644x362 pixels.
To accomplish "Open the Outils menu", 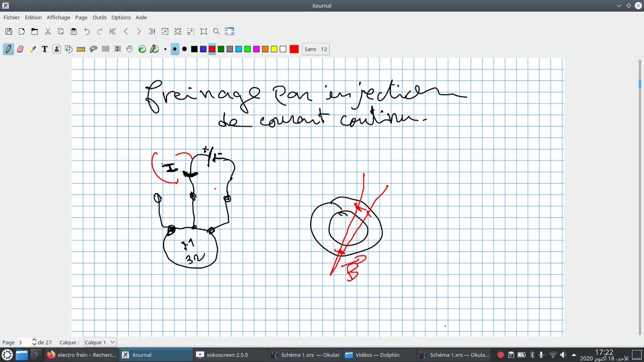I will 100,17.
